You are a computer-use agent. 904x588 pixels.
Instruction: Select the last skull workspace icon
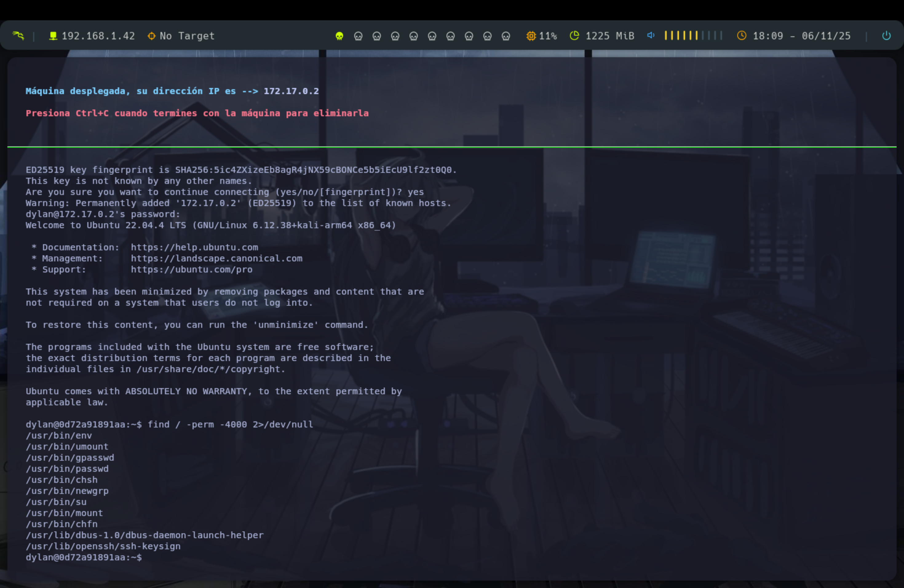tap(506, 36)
